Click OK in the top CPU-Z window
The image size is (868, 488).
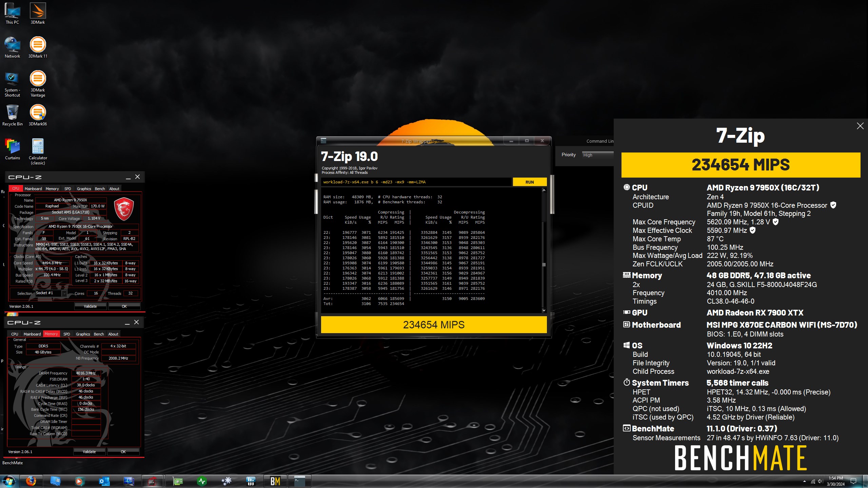click(124, 306)
